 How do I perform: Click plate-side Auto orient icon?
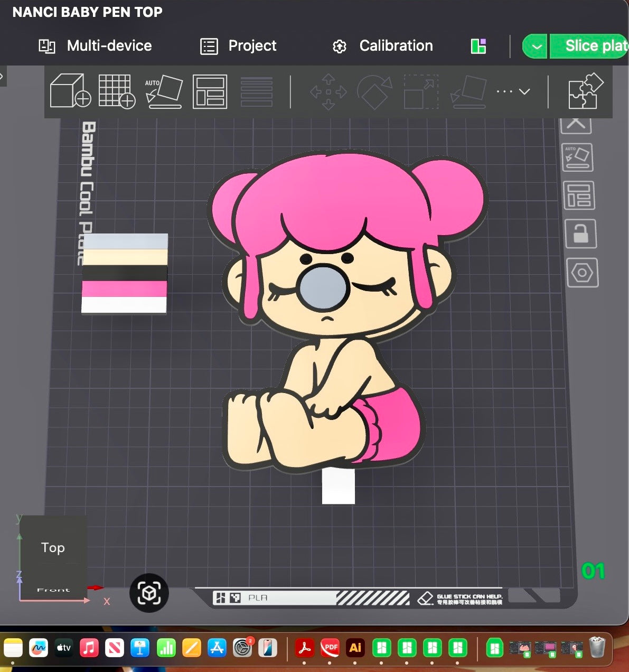click(x=577, y=157)
